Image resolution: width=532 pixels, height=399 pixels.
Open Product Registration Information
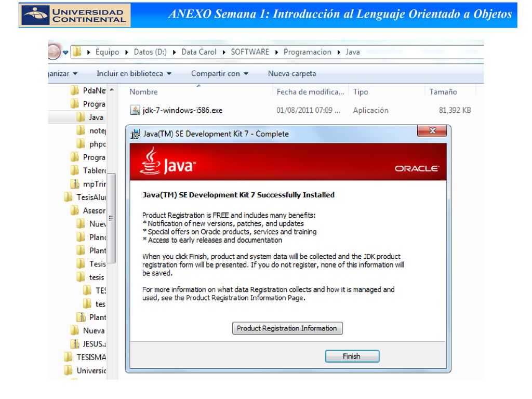pos(287,328)
